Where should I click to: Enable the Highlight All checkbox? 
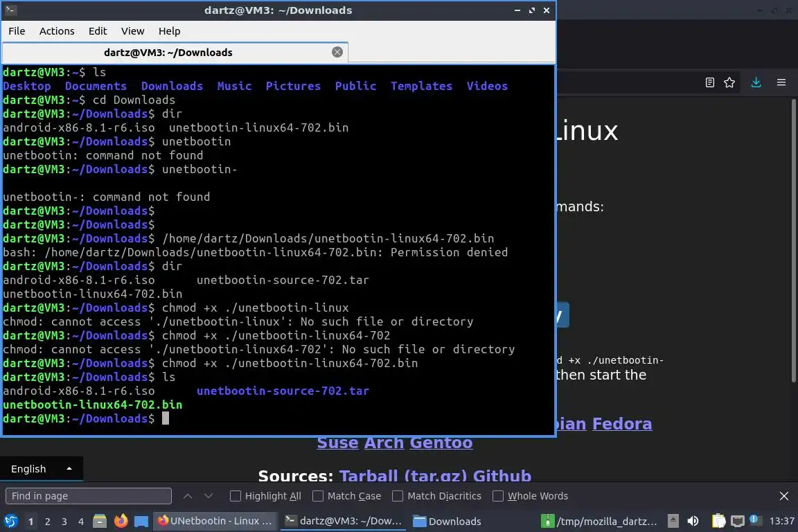(x=235, y=496)
